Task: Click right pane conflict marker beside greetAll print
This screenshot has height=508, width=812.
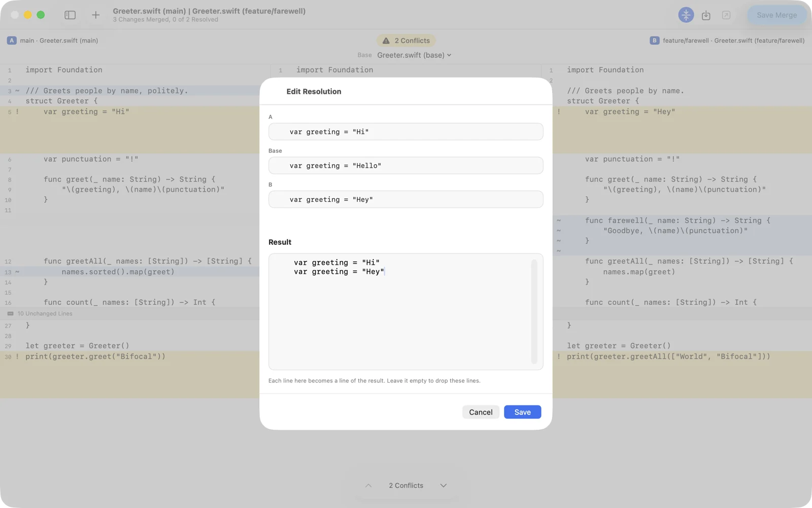Action: (559, 357)
